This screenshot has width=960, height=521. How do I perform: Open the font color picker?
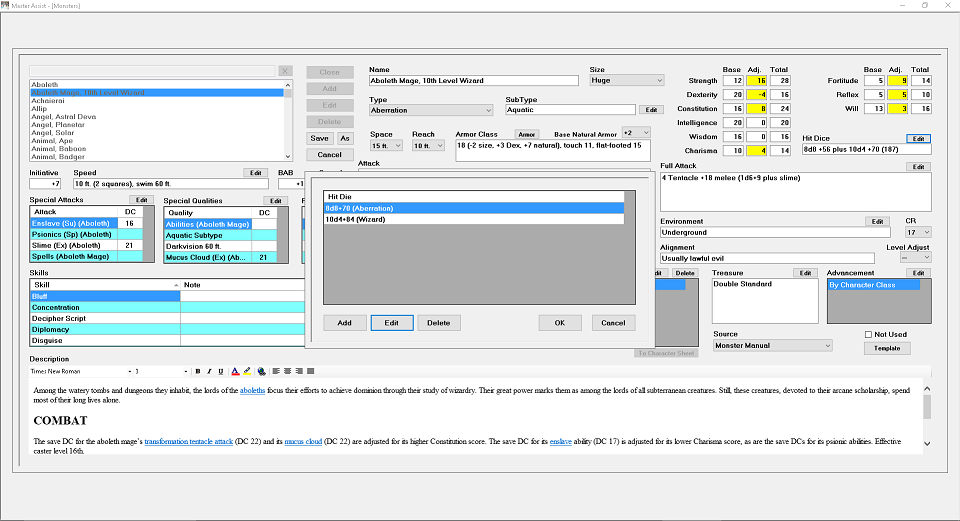[235, 371]
